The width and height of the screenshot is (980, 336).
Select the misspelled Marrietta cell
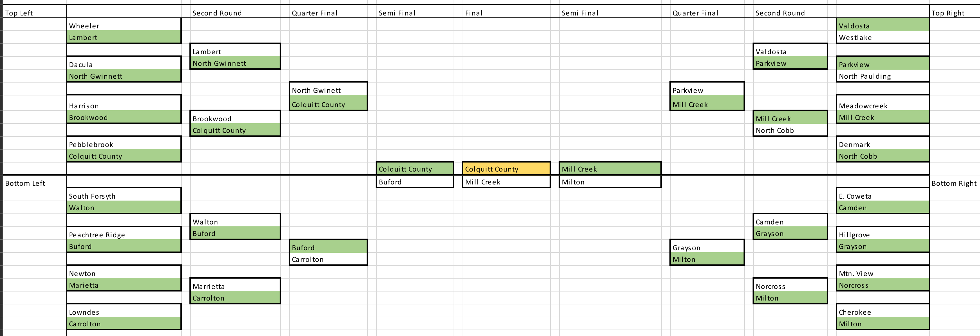click(x=235, y=286)
